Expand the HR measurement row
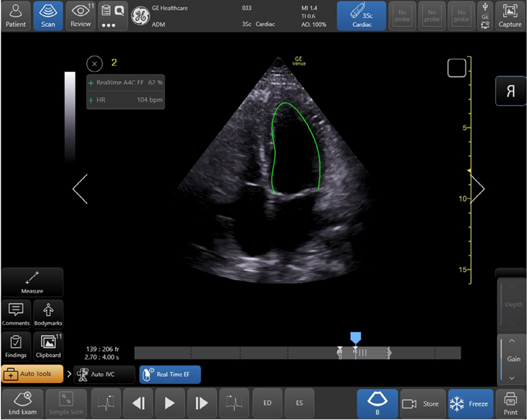This screenshot has height=420, width=527. pyautogui.click(x=91, y=101)
